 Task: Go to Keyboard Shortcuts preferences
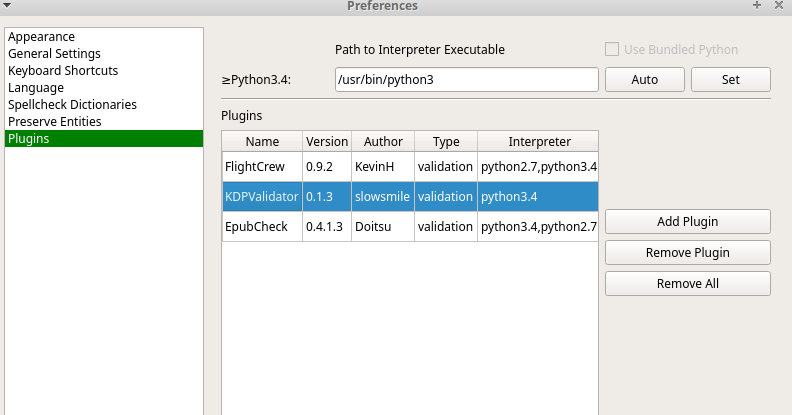point(63,71)
